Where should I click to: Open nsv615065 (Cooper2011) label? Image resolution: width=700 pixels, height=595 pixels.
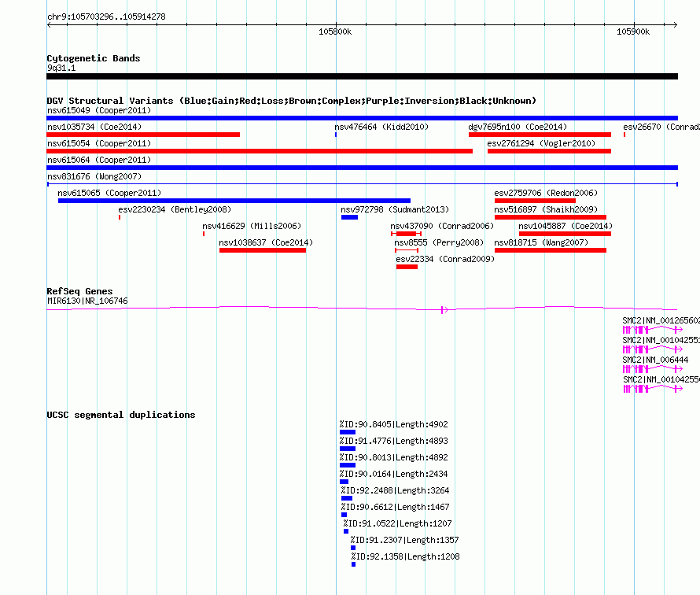point(109,193)
